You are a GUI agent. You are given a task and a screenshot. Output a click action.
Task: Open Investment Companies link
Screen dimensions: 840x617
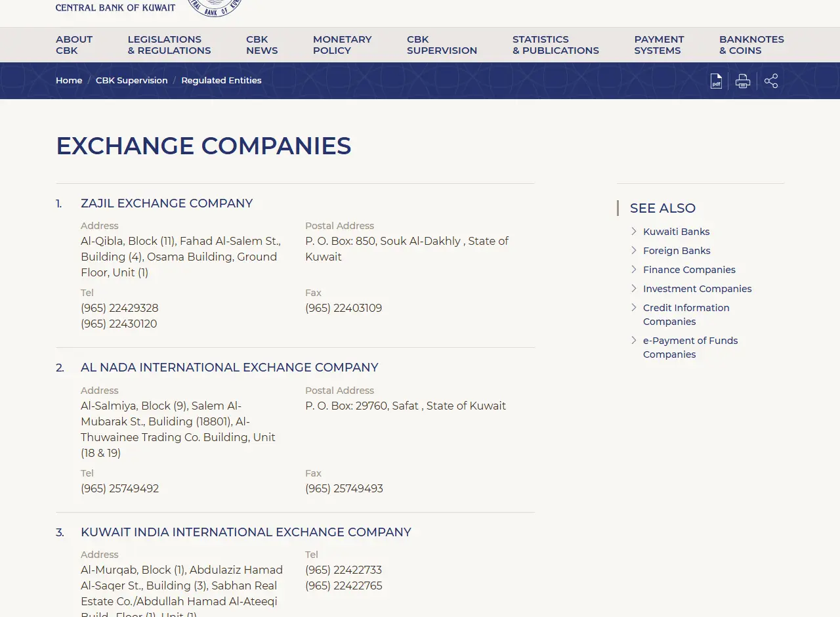(697, 289)
